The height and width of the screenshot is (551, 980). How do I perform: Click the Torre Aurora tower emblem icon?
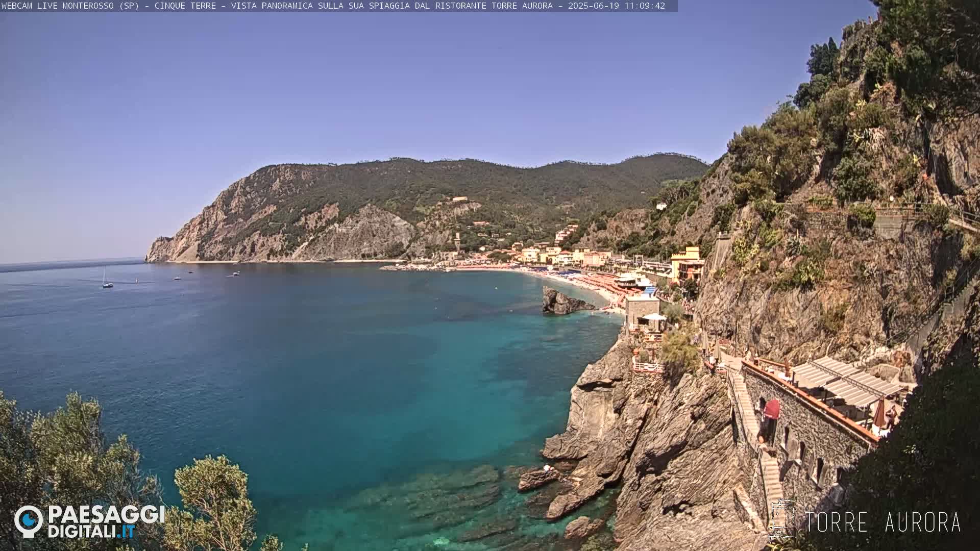tap(782, 521)
